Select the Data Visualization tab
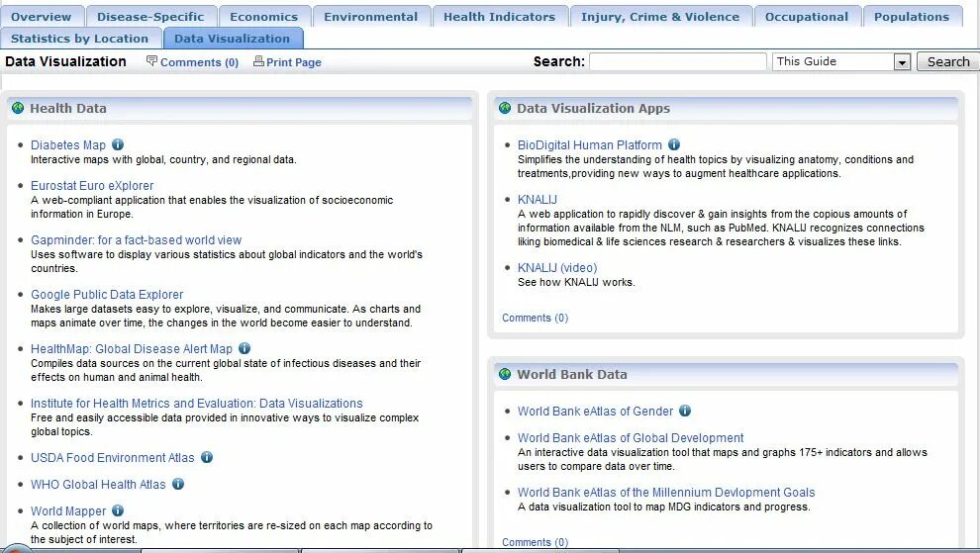 233,39
